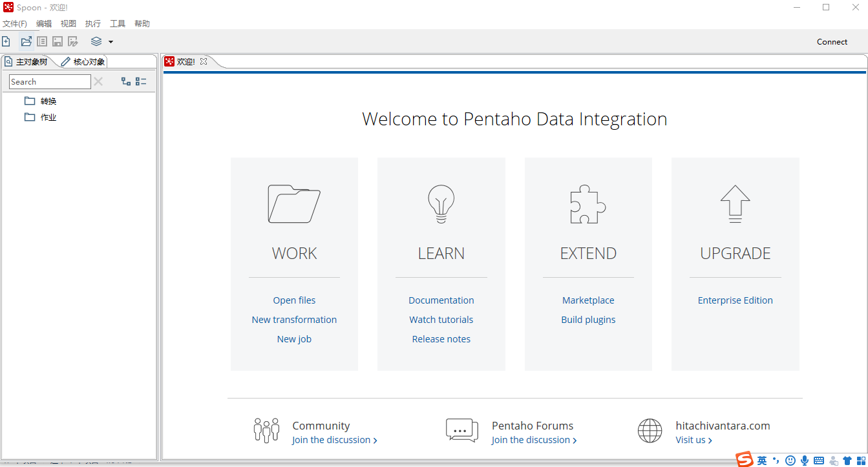The height and width of the screenshot is (467, 868).
Task: Click the Save file toolbar icon
Action: (x=58, y=42)
